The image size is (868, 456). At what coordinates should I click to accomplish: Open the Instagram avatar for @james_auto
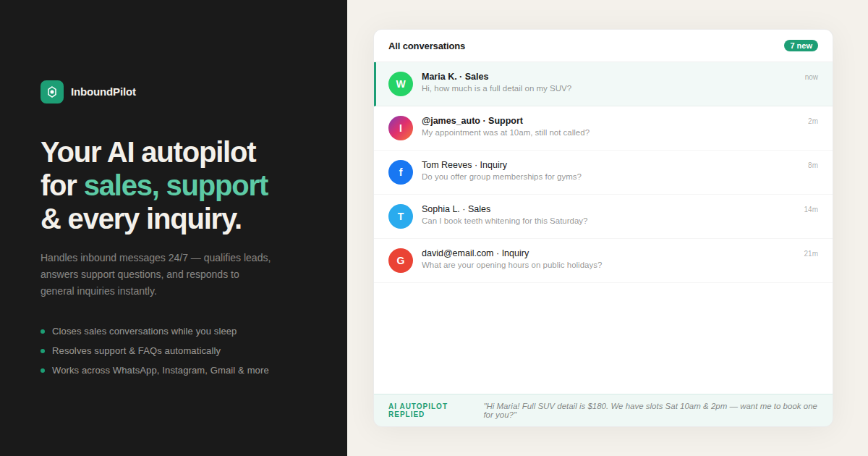[401, 128]
